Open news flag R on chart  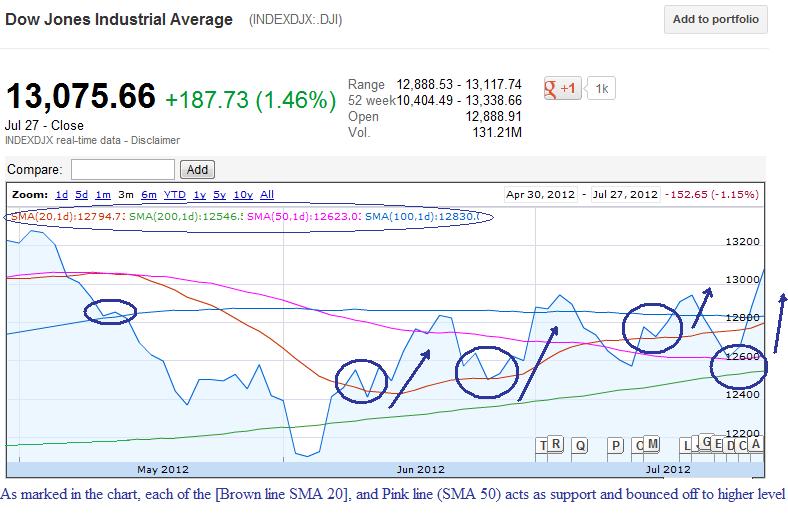(555, 444)
